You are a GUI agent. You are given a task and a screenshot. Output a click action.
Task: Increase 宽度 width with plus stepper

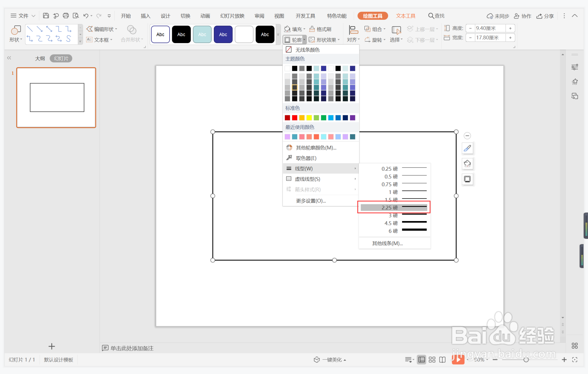click(x=510, y=38)
